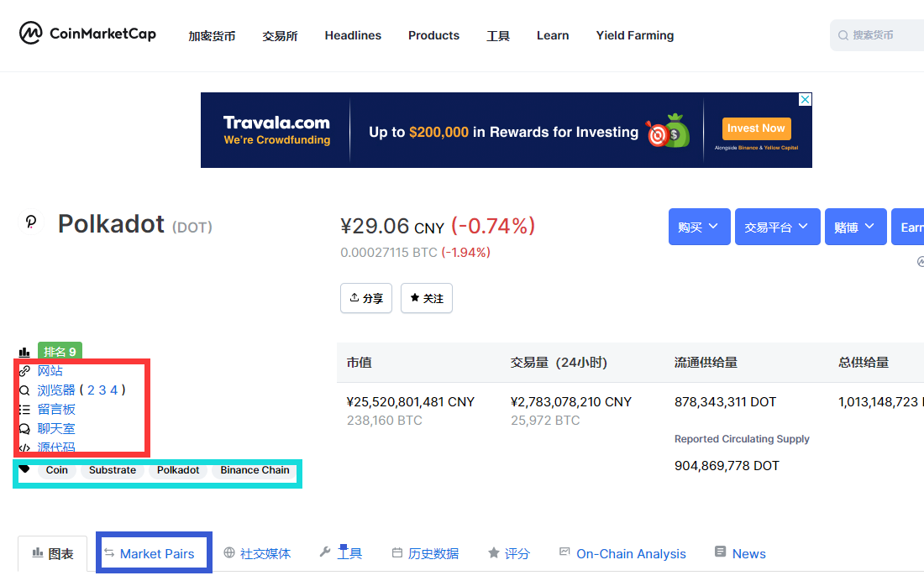Click the Binance Chain tag
The width and height of the screenshot is (924, 586).
[255, 470]
